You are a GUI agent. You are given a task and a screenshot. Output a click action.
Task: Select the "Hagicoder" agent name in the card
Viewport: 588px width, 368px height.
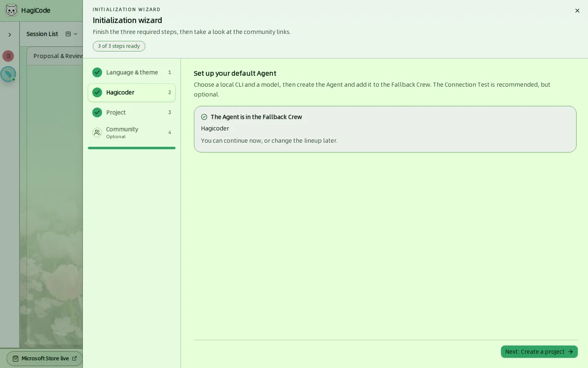(215, 128)
